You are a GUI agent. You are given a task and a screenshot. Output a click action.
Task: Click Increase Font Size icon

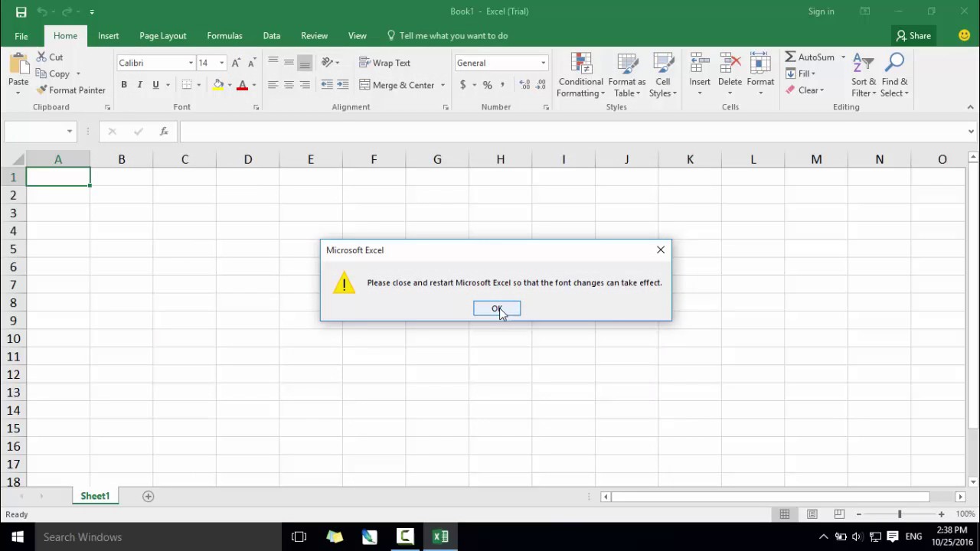(x=236, y=63)
